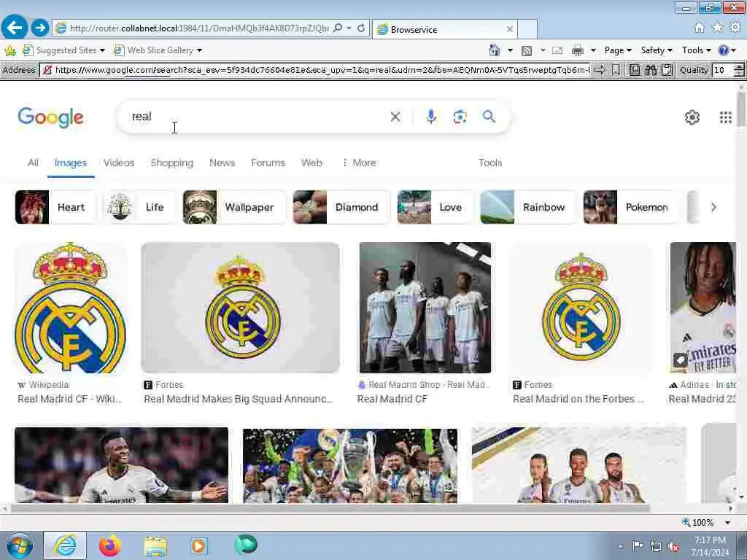Open the Tools command bar dropdown
747x560 pixels.
tap(697, 50)
